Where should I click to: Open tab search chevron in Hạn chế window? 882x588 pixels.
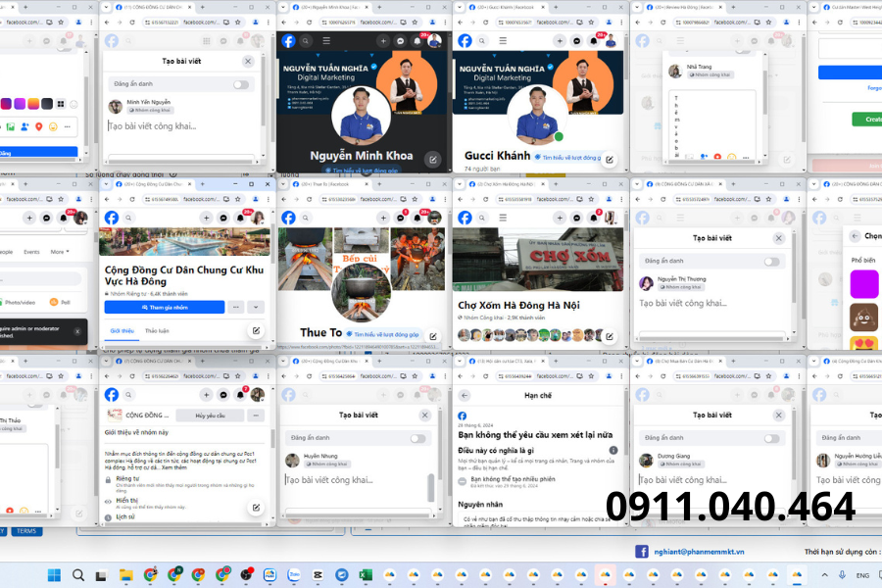coord(461,361)
